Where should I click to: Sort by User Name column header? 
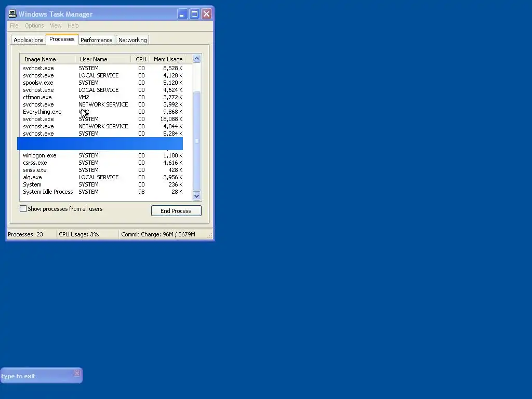click(103, 59)
